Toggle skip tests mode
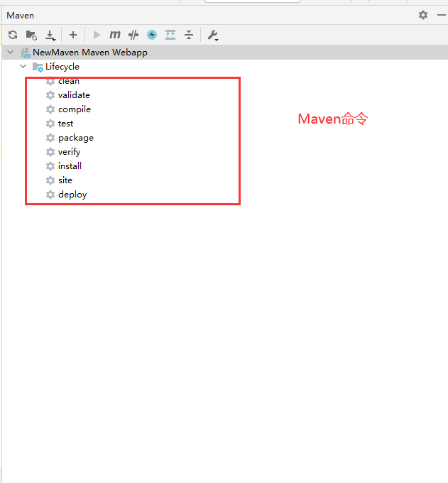The width and height of the screenshot is (448, 483). (x=133, y=35)
